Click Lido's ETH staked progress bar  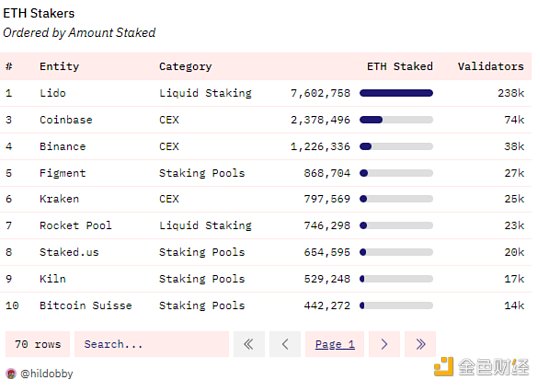tap(396, 93)
